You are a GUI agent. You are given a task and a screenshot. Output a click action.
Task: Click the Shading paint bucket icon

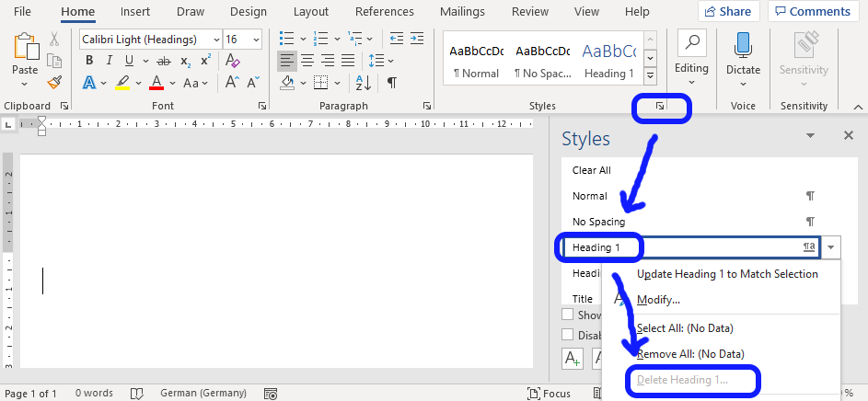pyautogui.click(x=287, y=83)
